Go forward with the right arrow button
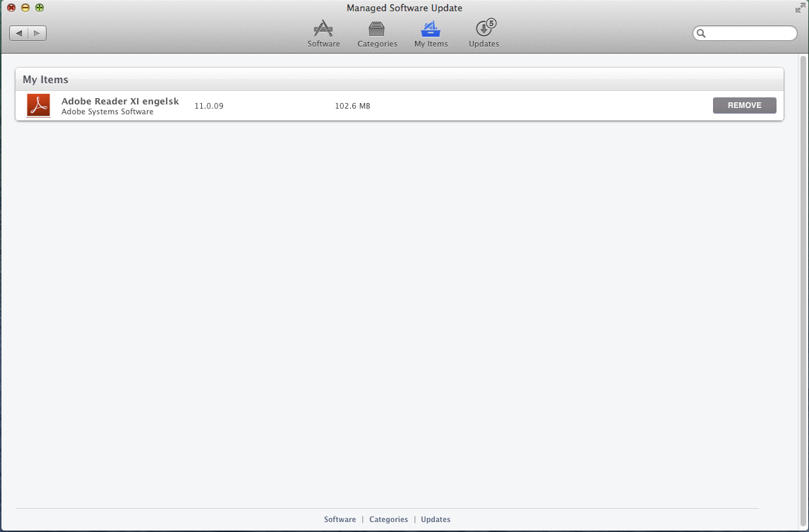 (x=37, y=33)
